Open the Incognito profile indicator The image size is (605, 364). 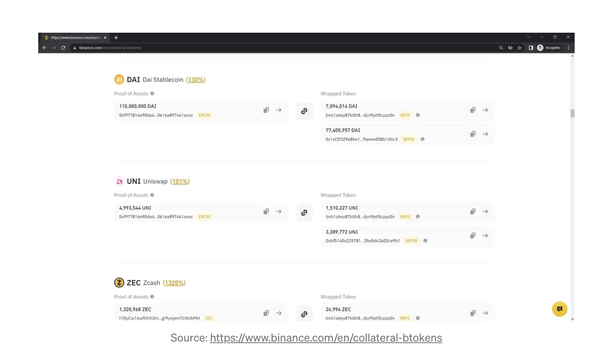tap(549, 48)
